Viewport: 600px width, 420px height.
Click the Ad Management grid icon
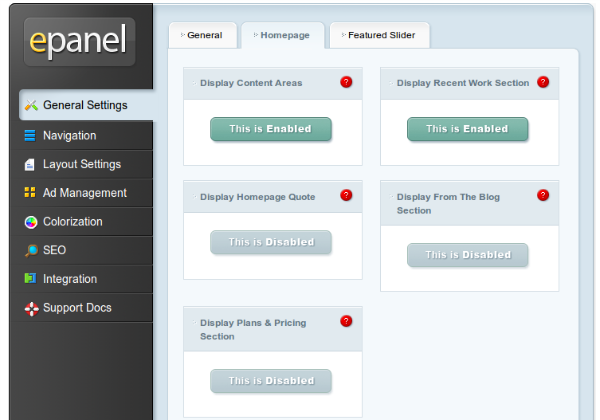pos(30,193)
